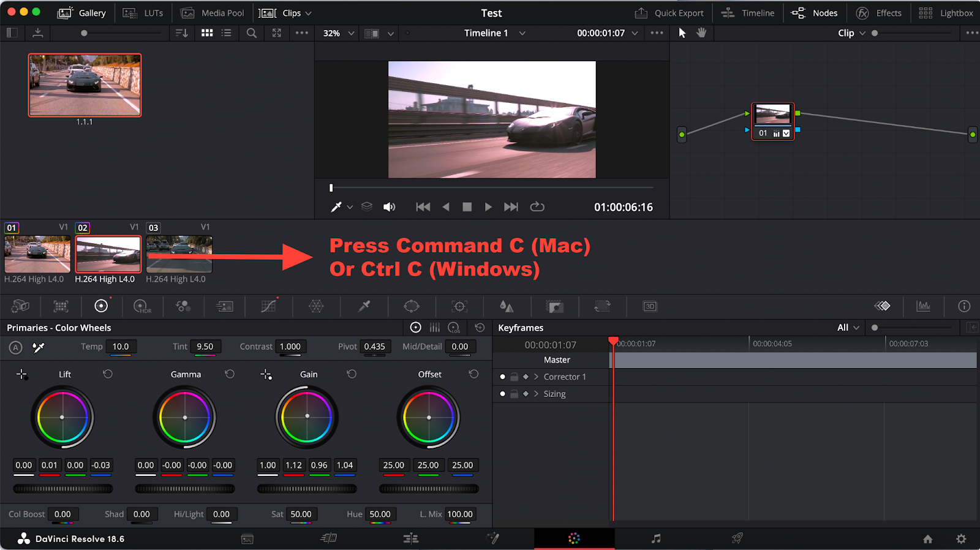980x550 pixels.
Task: Toggle Corrector 1 keyframe enable dot
Action: (x=502, y=377)
